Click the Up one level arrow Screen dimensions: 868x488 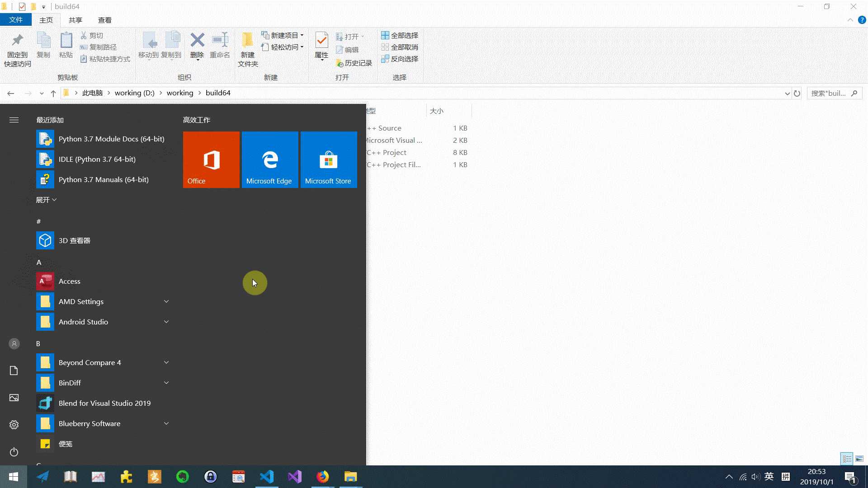click(53, 94)
